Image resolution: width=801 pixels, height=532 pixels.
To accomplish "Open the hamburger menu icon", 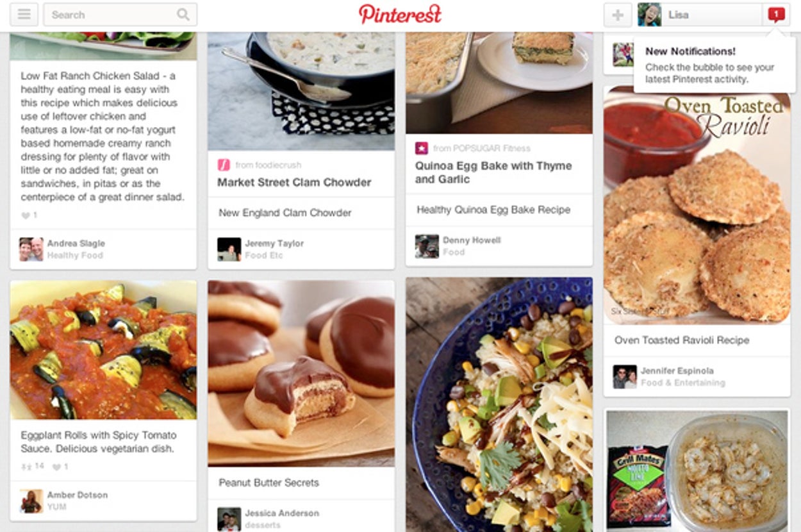I will [x=24, y=15].
